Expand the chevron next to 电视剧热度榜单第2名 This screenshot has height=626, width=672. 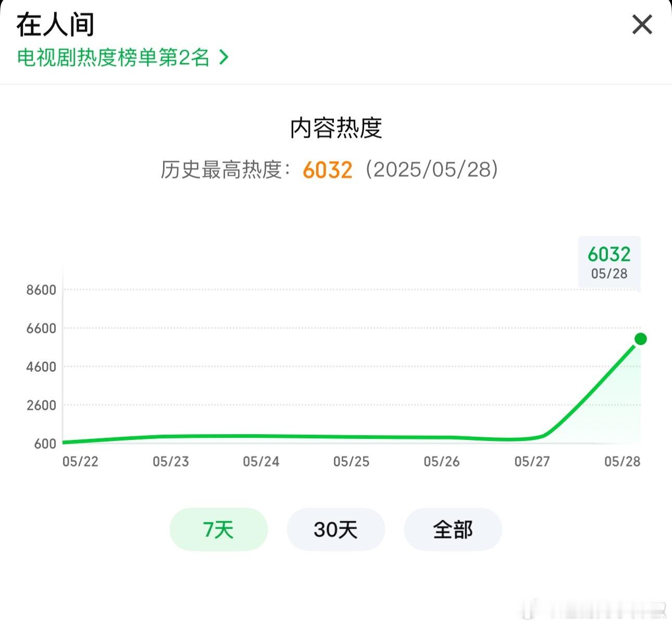click(x=223, y=57)
